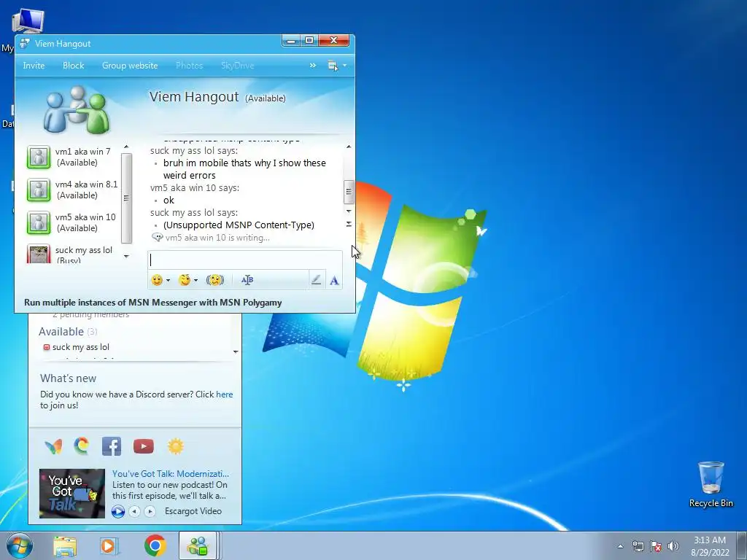Click the Viem Hangout group avatar picture
Screen dimensions: 747x560
(x=77, y=110)
